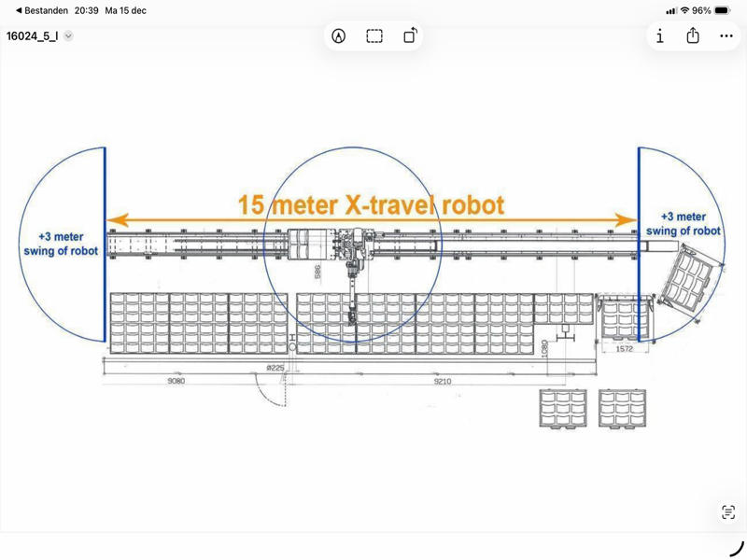Expand the chevron next to 16024_5_I
The height and width of the screenshot is (560, 747).
coord(68,36)
